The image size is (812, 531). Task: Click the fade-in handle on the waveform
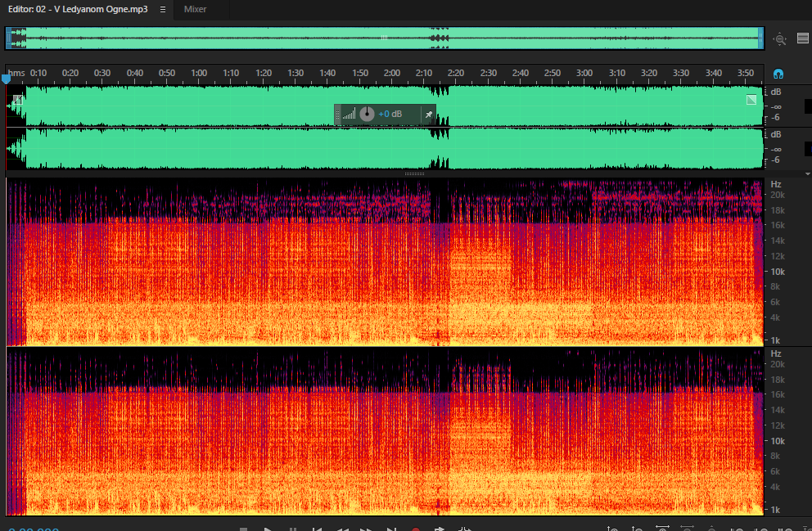pos(18,100)
